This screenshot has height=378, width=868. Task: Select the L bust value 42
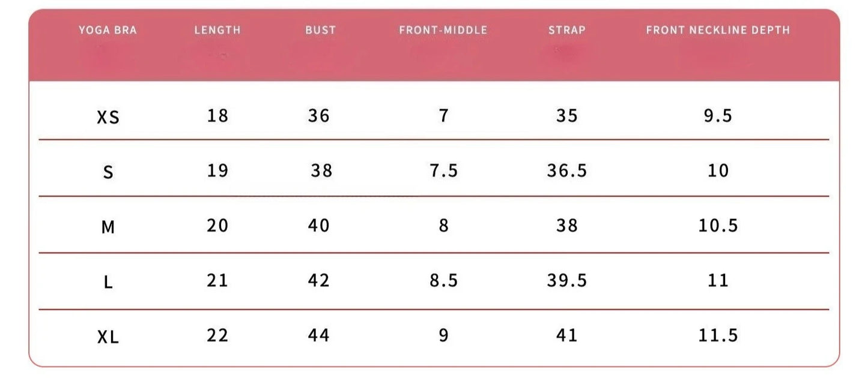319,280
